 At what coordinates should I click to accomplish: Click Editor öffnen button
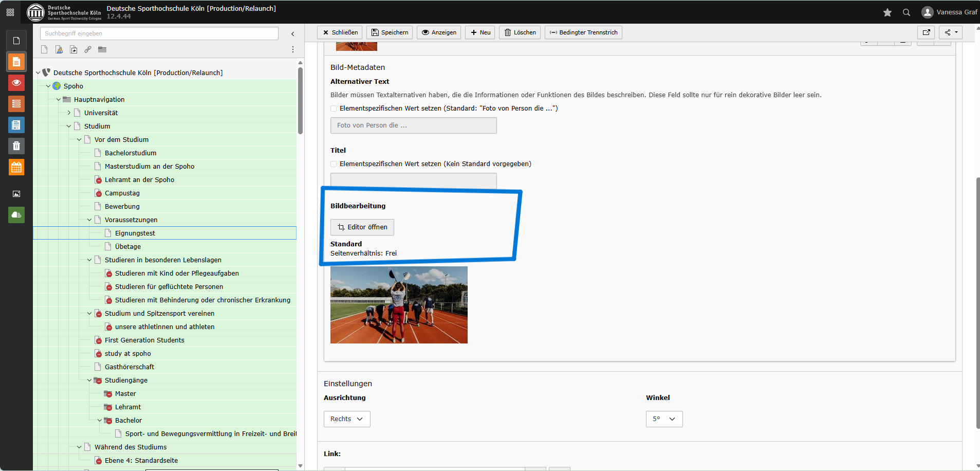[x=362, y=227]
